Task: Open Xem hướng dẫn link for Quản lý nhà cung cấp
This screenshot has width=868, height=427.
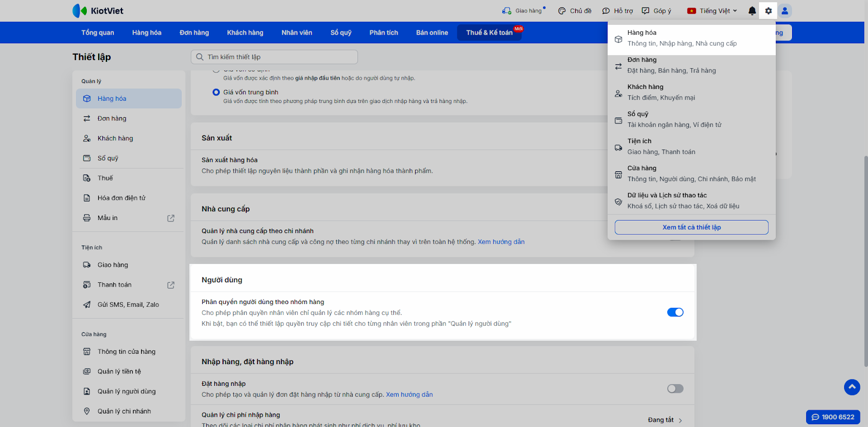Action: tap(501, 242)
